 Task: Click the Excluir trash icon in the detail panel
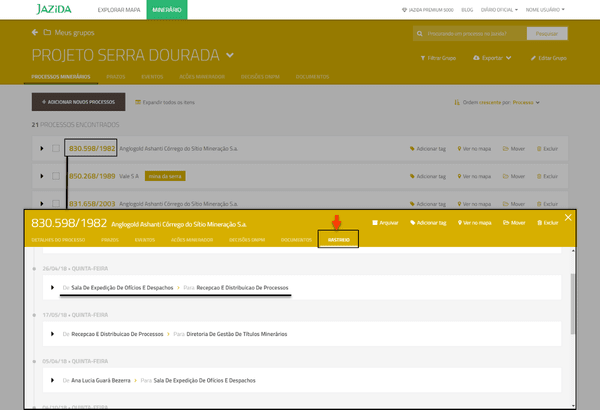point(540,223)
